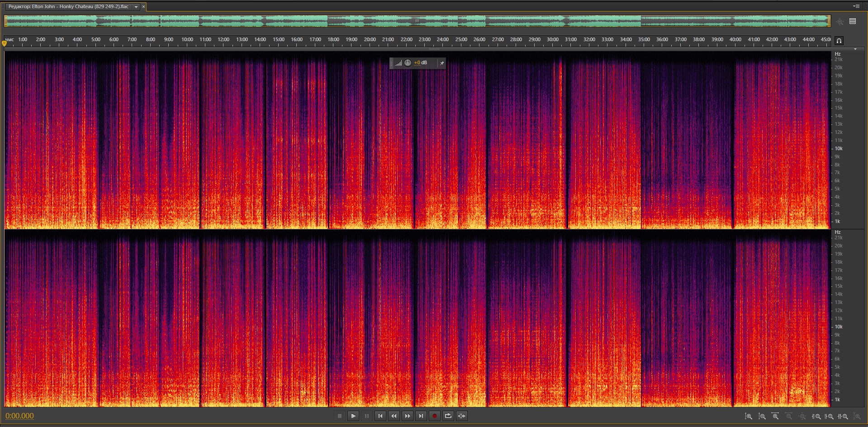
Task: Click the 0:00.000 timecode display
Action: [19, 416]
